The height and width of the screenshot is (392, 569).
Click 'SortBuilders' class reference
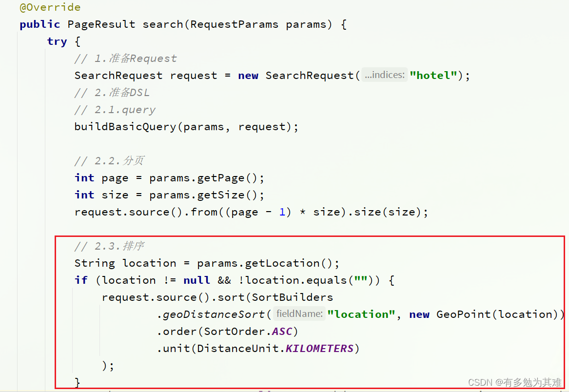click(293, 297)
